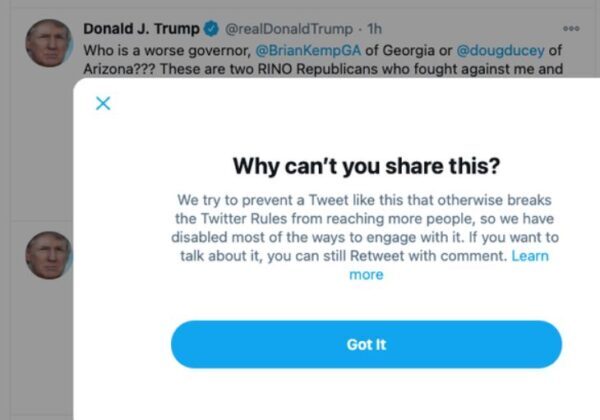Screen dimensions: 600x420
Task: Close the dialog with the X icon
Action: tap(102, 104)
